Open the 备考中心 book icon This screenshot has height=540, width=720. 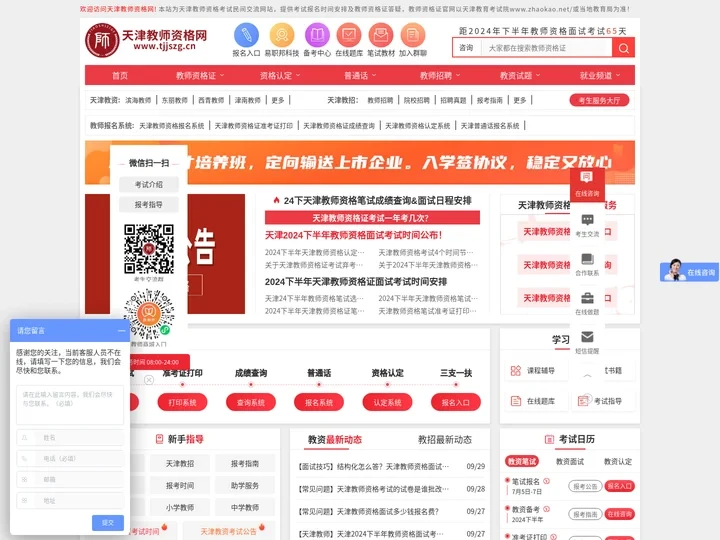(317, 35)
